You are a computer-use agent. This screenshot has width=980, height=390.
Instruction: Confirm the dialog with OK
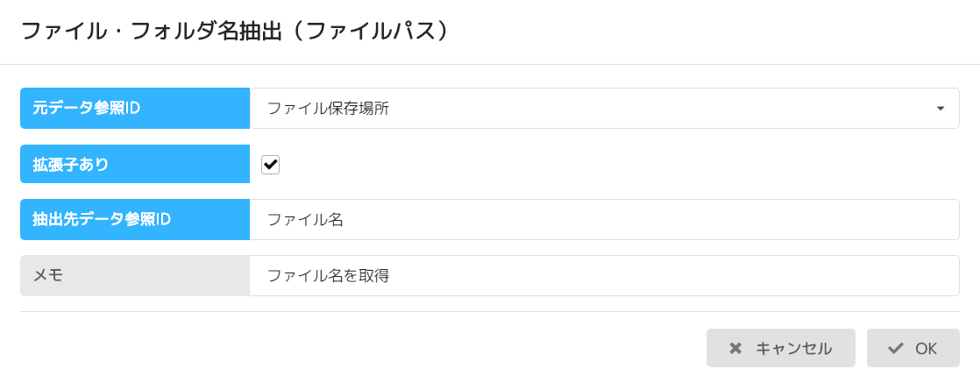pyautogui.click(x=913, y=348)
